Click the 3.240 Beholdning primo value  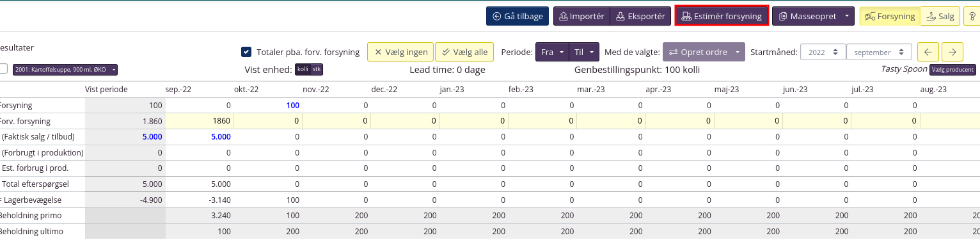point(220,215)
